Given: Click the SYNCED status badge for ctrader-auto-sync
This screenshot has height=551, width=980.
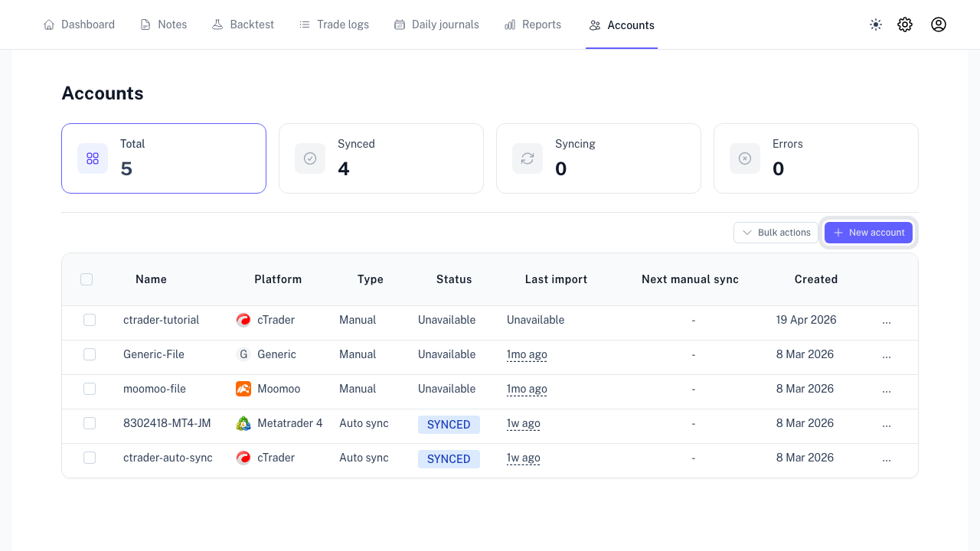Looking at the screenshot, I should tap(449, 459).
